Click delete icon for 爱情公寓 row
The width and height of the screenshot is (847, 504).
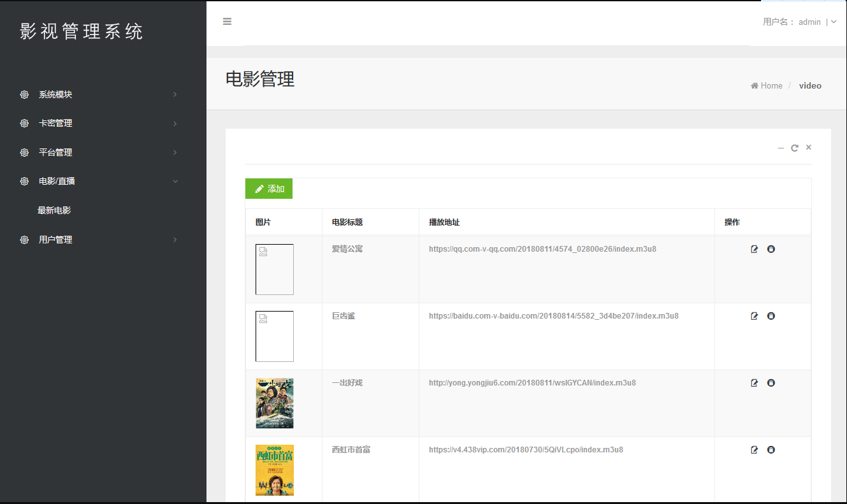771,249
